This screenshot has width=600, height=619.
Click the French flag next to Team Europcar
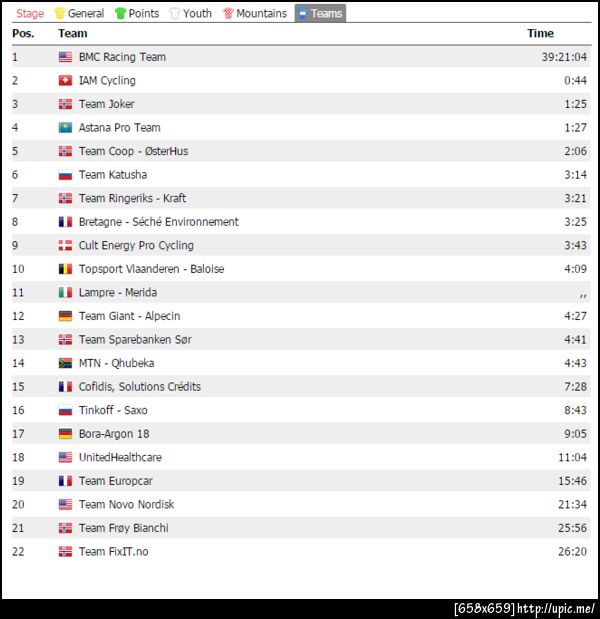click(66, 481)
